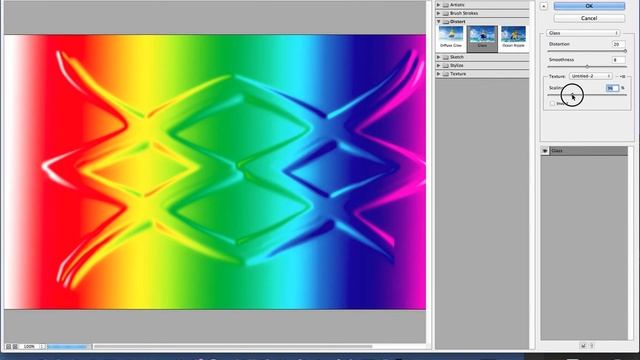Select the Diffuse Glow filter thumbnail
This screenshot has height=360, width=640.
pyautogui.click(x=451, y=38)
